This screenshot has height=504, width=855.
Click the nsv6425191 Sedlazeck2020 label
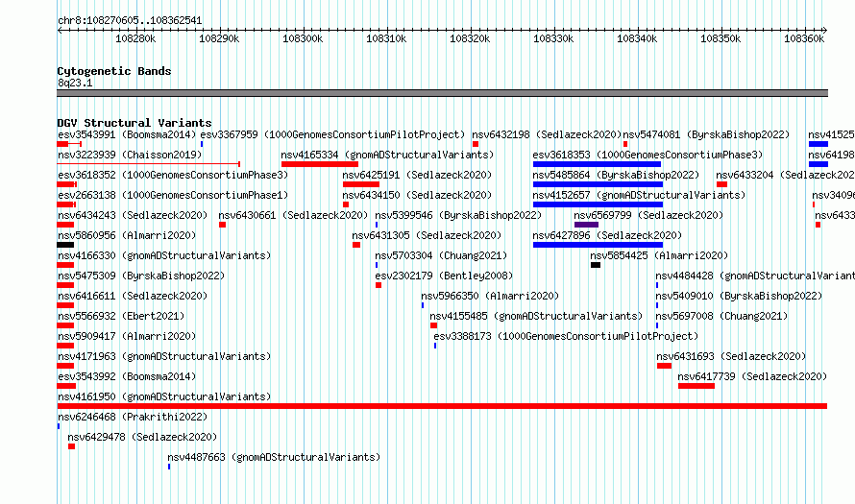[417, 175]
